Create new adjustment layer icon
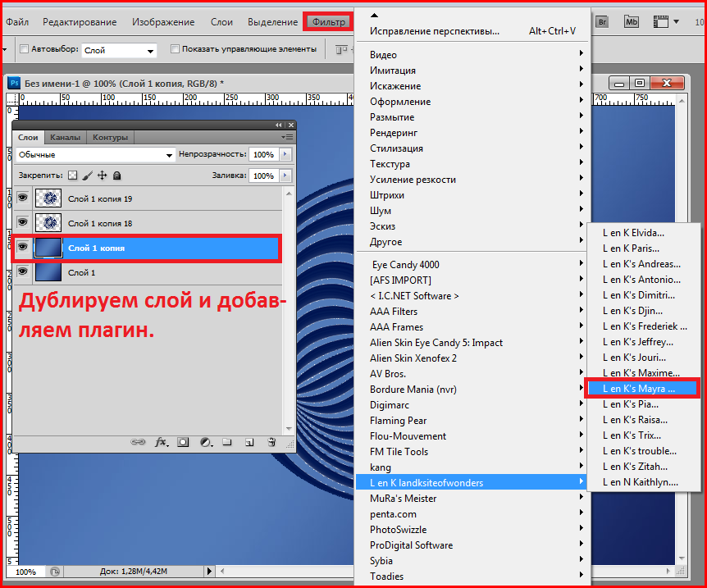 pyautogui.click(x=206, y=442)
